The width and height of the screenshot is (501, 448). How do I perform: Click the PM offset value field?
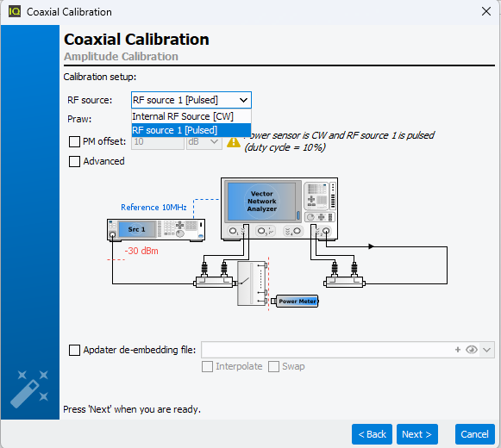tap(158, 141)
